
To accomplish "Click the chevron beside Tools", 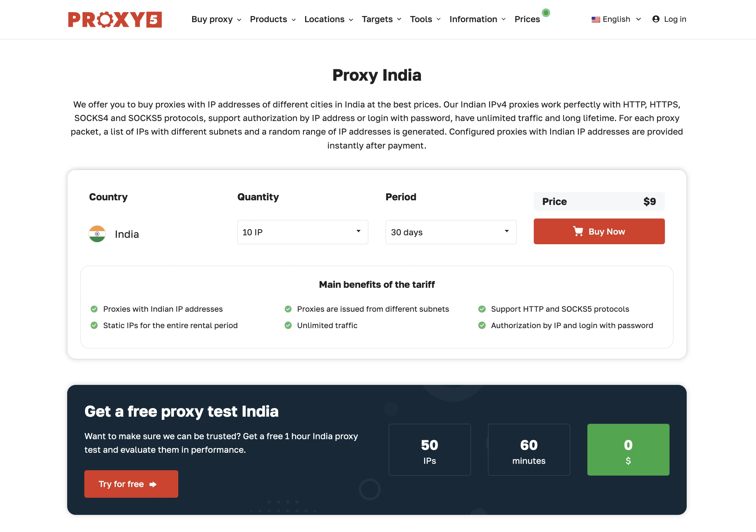I will [438, 19].
